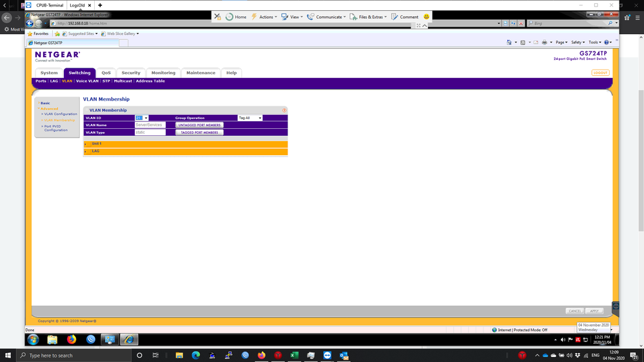Click the remote Windows 7 Start orb
The width and height of the screenshot is (644, 362).
(x=33, y=339)
